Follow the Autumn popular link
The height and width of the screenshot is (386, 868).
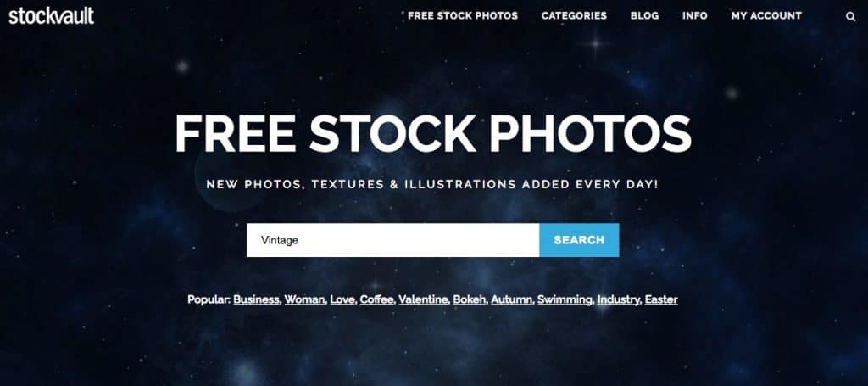tap(511, 299)
